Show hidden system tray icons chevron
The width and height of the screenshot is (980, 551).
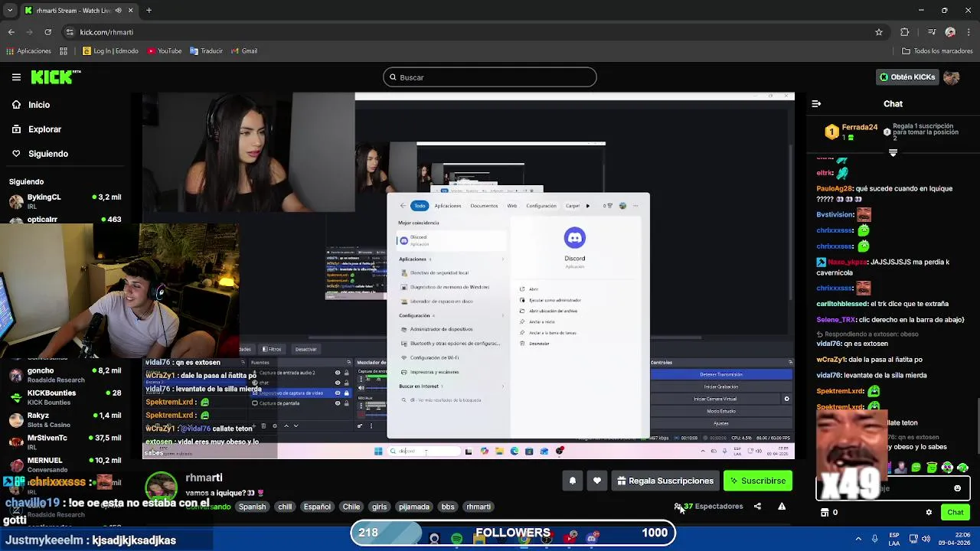[858, 539]
